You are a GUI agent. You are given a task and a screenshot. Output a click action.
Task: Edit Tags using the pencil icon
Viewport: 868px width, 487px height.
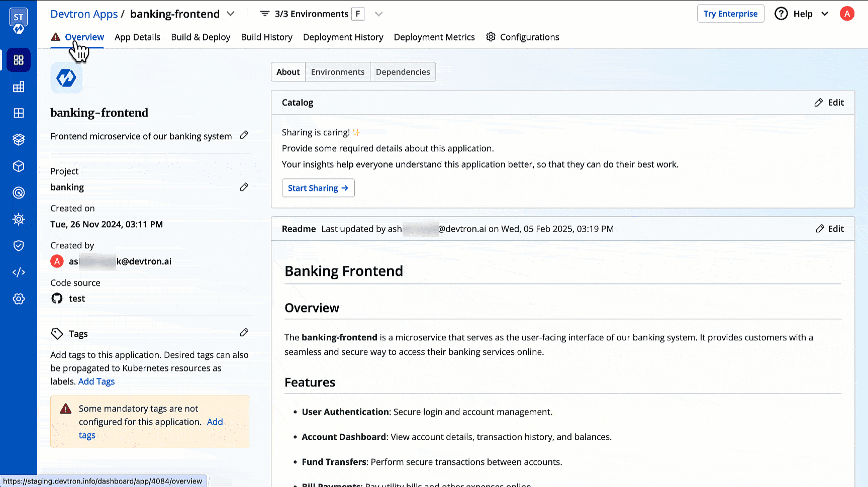point(244,332)
